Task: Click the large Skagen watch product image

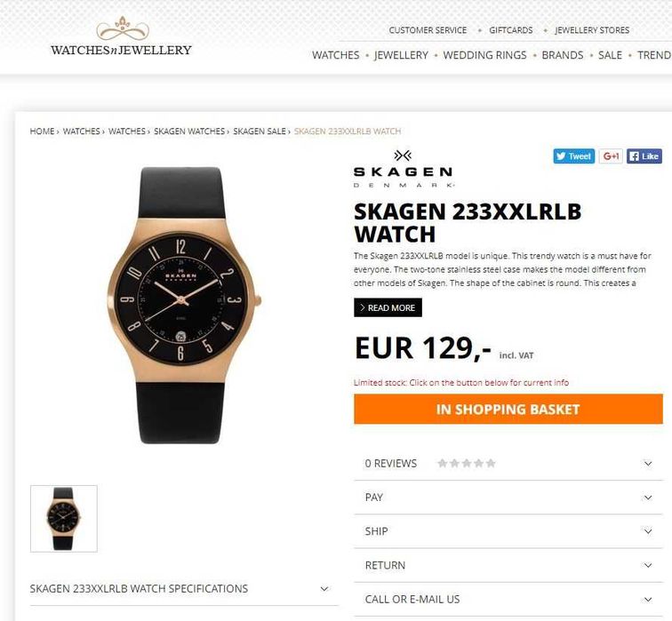Action: 183,305
